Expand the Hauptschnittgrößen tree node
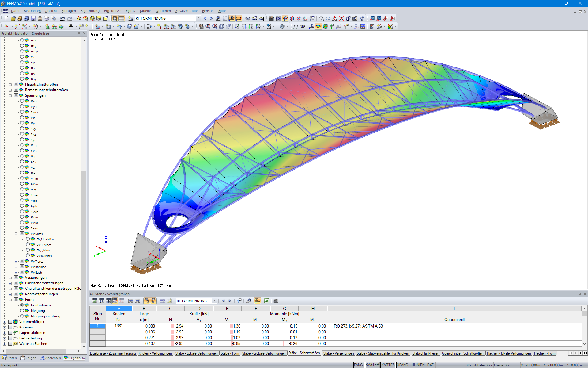The image size is (588, 368). point(10,84)
